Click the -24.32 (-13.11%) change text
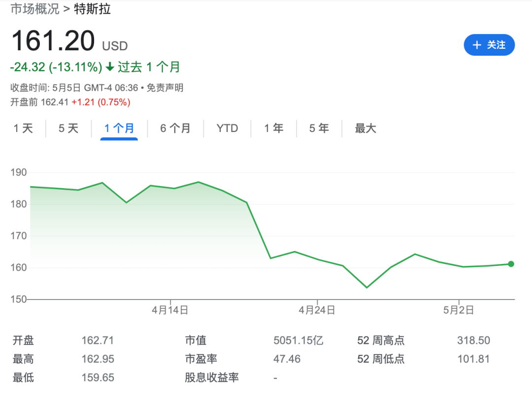Screen dimensions: 532x394 pos(56,67)
